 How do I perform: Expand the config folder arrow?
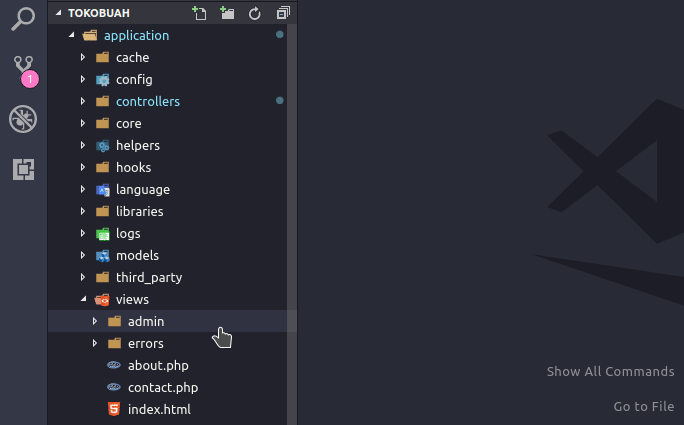coord(83,79)
